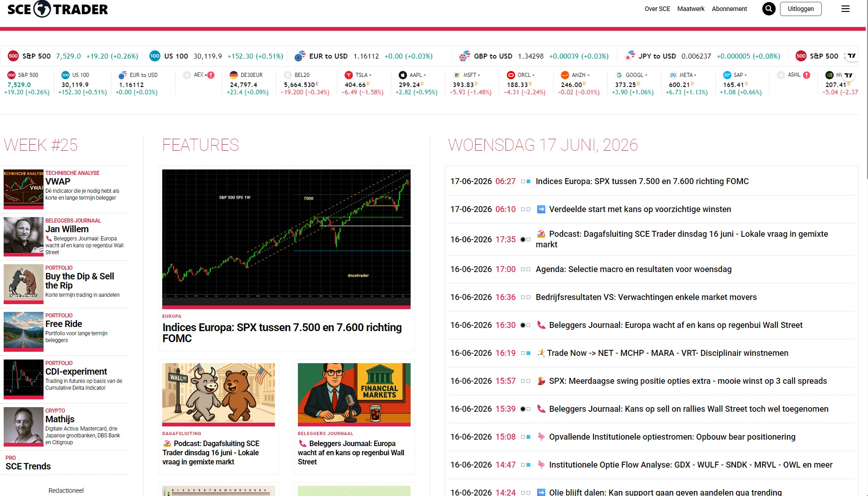
Task: Open 'Agenda: Selectie macro en resultaten voor woensdag'
Action: pyautogui.click(x=633, y=269)
